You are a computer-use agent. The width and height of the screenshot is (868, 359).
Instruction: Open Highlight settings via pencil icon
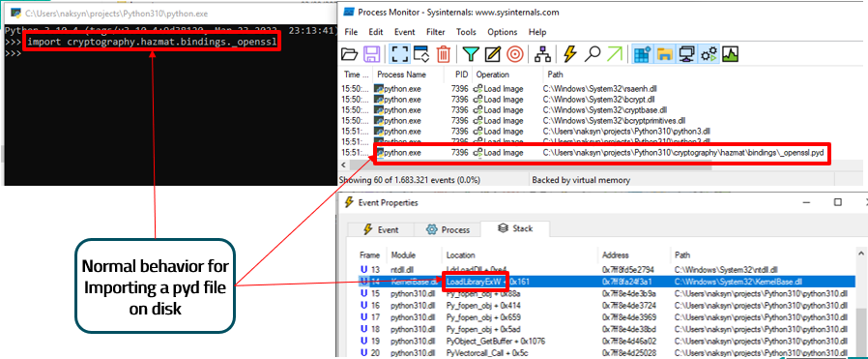point(493,54)
